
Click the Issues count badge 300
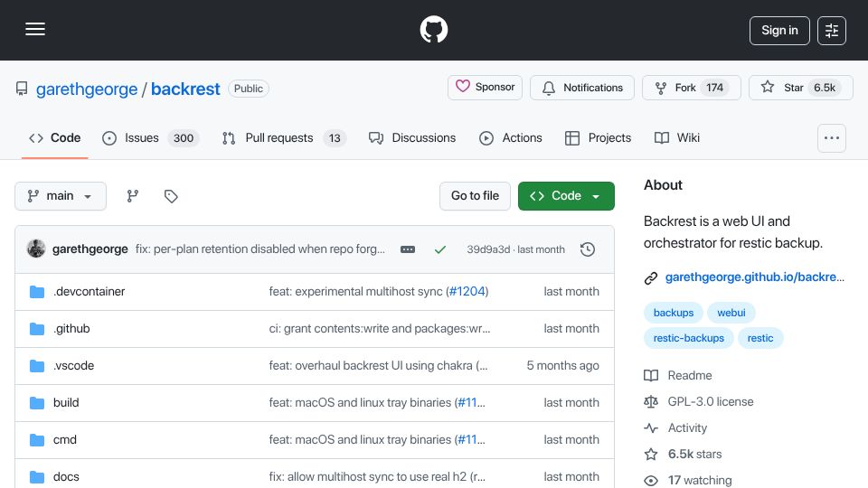tap(184, 138)
